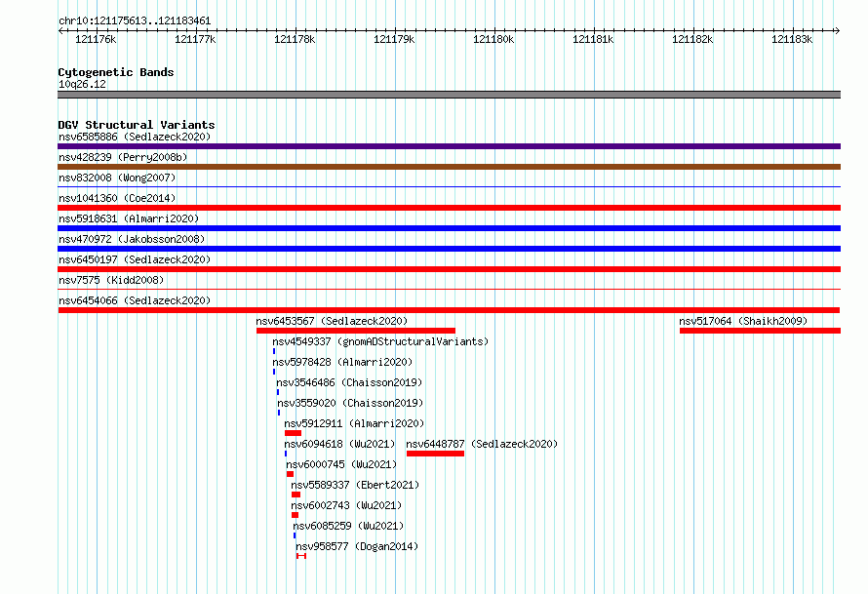Select the 121179k ruler tick label

click(x=394, y=39)
